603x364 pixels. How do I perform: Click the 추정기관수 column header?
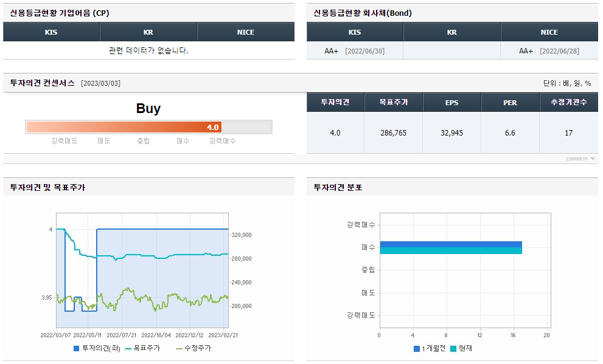click(569, 102)
